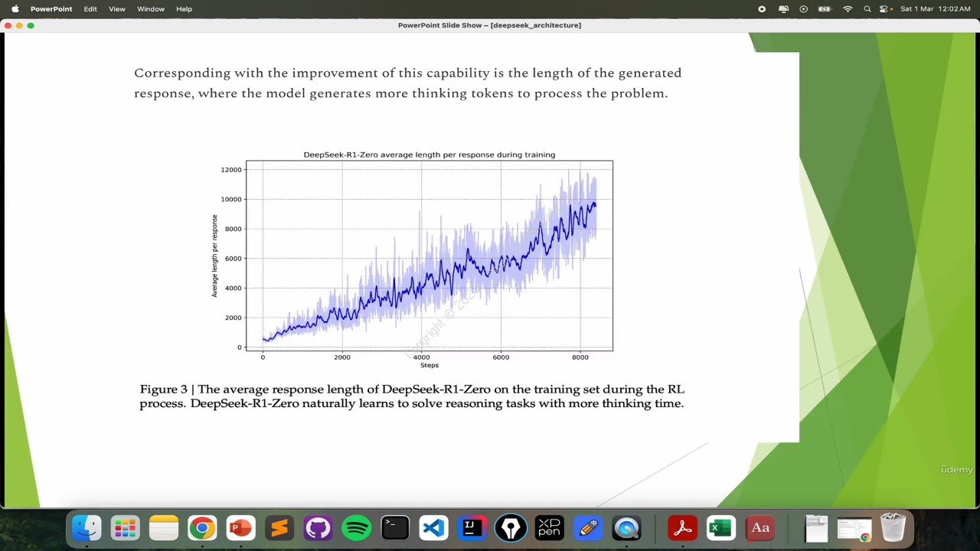Click the response length line chart
The height and width of the screenshot is (551, 980).
pyautogui.click(x=430, y=256)
